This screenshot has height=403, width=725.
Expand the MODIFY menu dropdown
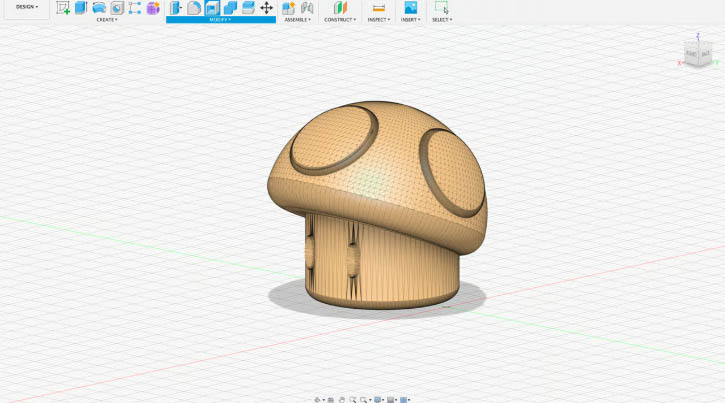[220, 20]
